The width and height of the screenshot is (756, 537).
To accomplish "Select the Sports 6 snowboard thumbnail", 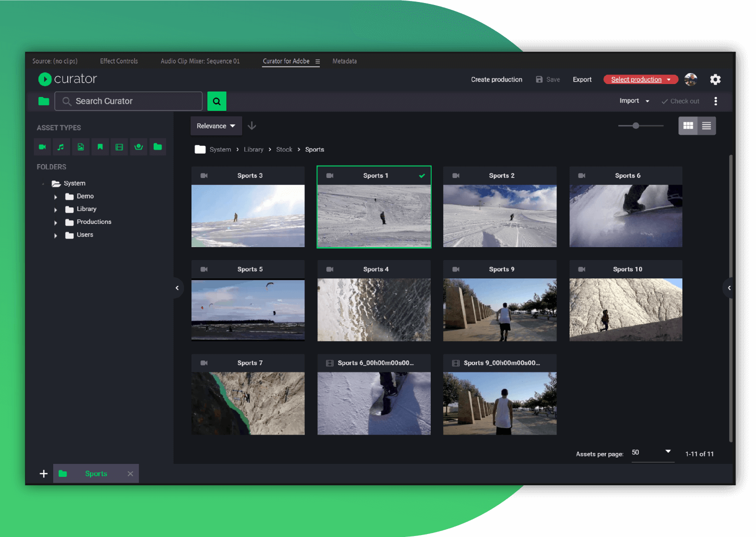I will tap(626, 216).
